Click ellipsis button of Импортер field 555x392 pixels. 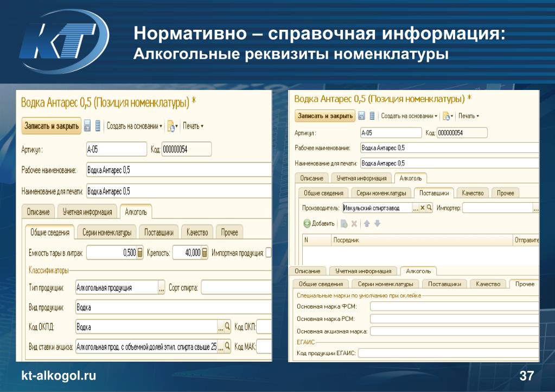[x=536, y=208]
